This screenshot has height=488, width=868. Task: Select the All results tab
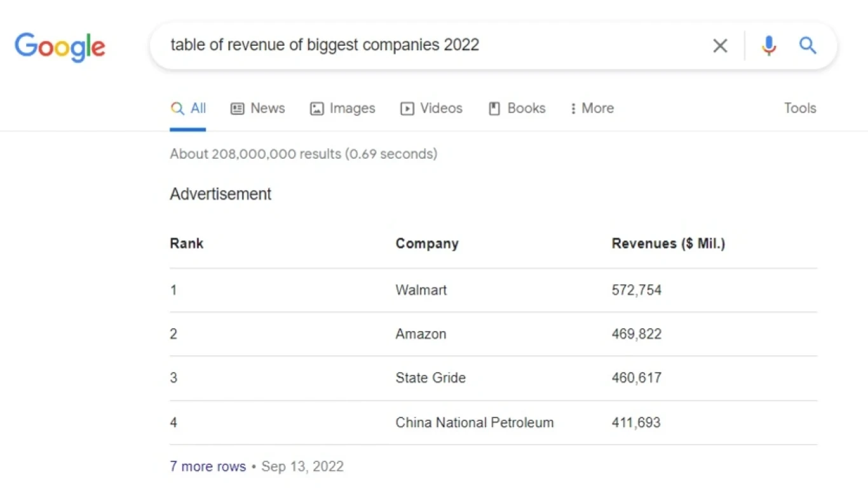(188, 108)
